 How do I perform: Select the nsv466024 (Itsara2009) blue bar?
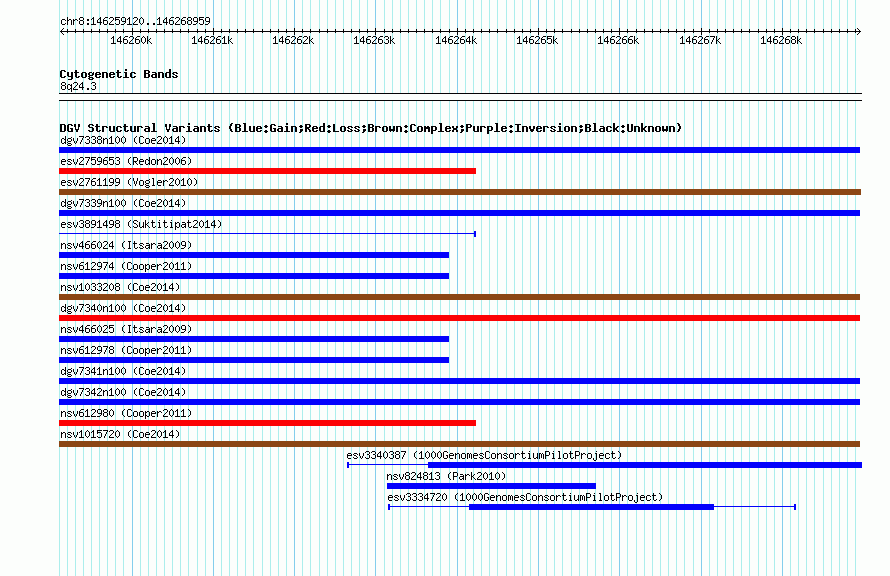click(x=254, y=255)
